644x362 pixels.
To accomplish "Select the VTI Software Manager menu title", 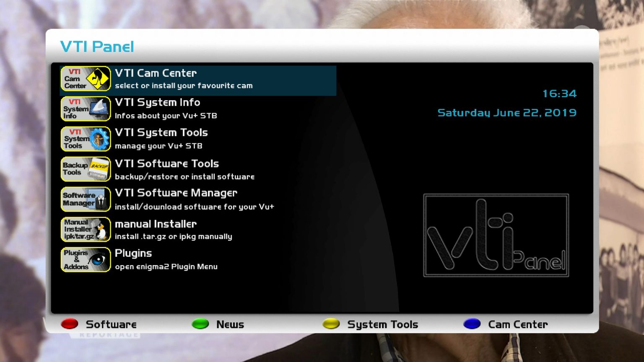I will click(176, 193).
